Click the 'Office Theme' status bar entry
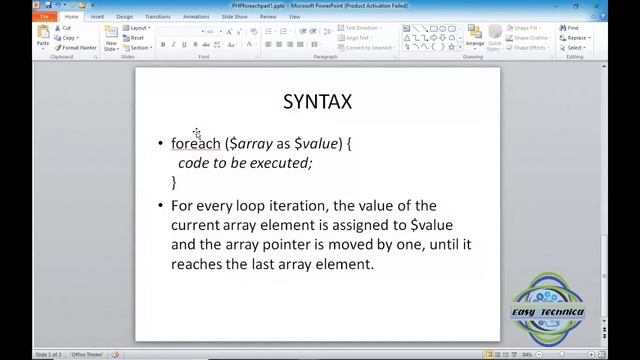This screenshot has height=360, width=640. point(87,355)
